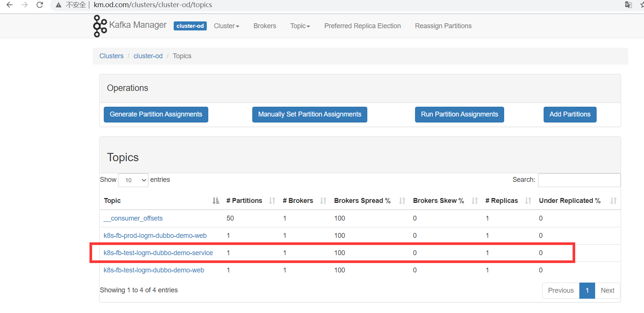Click the Topic column header

112,201
